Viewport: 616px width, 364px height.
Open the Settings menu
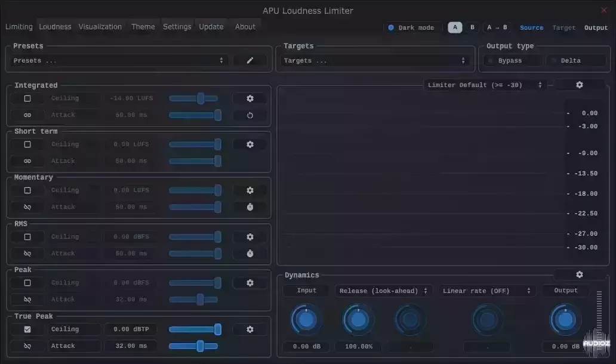pyautogui.click(x=177, y=27)
